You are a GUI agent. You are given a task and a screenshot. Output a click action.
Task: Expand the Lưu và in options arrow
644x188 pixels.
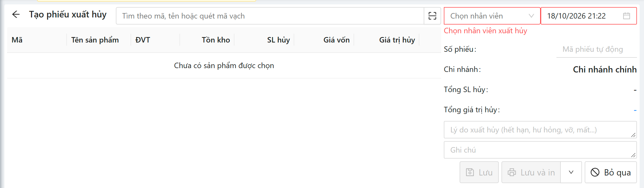(x=571, y=172)
